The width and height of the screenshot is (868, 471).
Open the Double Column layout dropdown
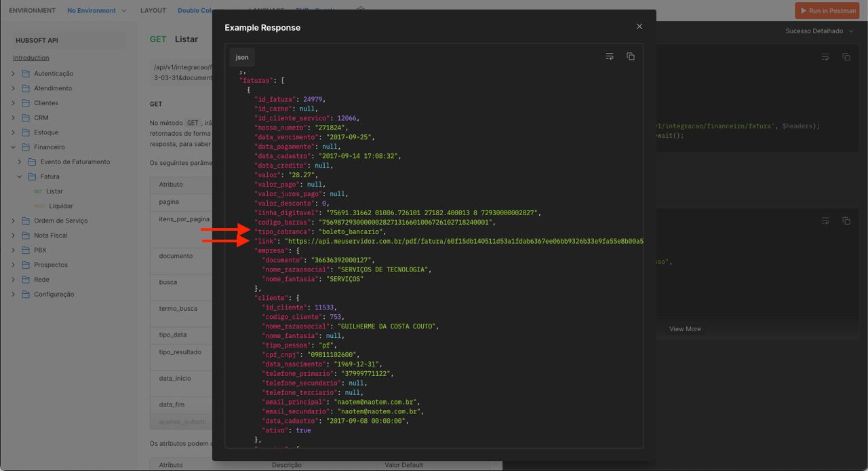tap(201, 11)
